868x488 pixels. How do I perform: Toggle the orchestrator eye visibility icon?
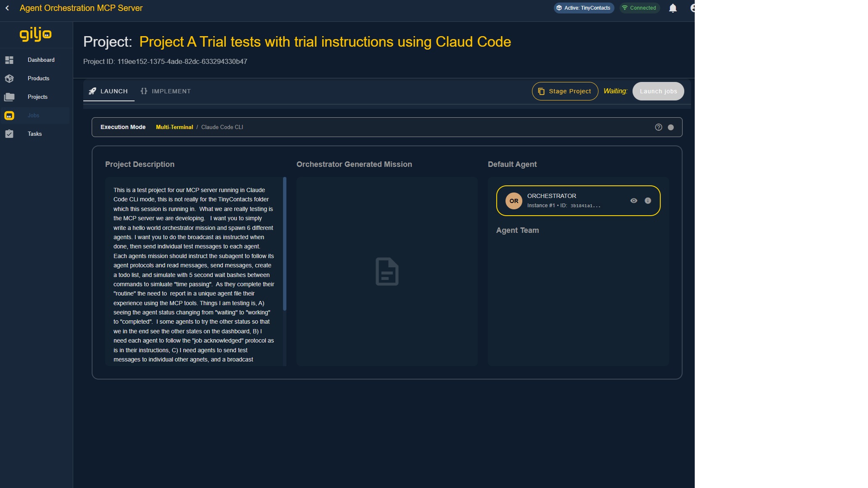coord(633,201)
